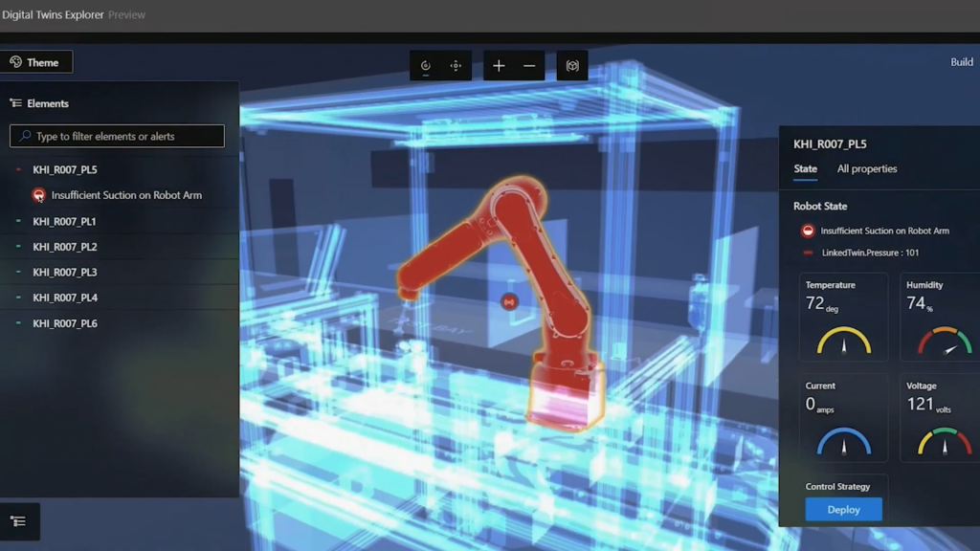Click the Temperature gauge widget

coord(843,317)
